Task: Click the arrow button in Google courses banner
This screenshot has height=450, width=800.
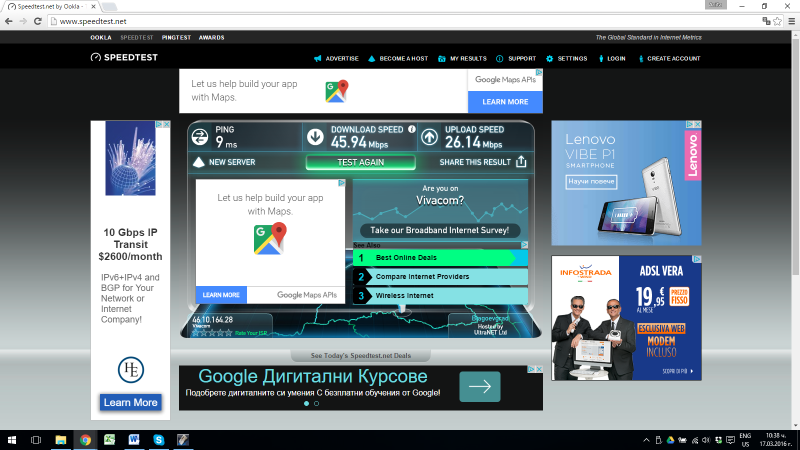Action: 480,387
